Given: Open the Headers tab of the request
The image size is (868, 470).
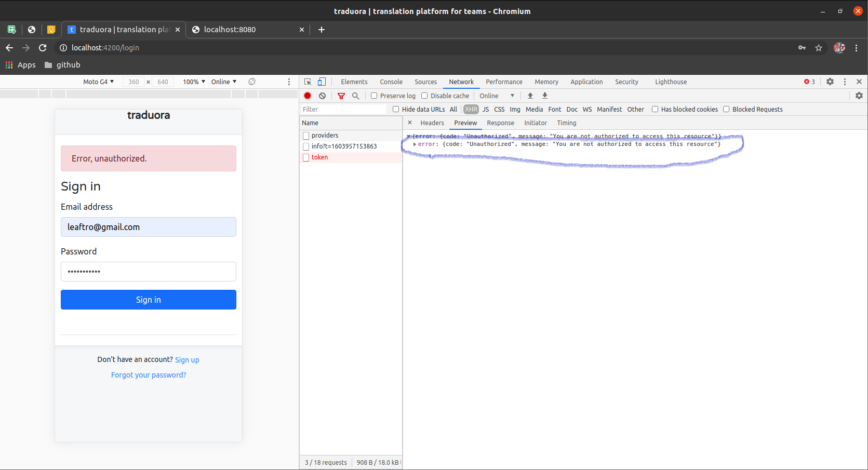Looking at the screenshot, I should (432, 123).
